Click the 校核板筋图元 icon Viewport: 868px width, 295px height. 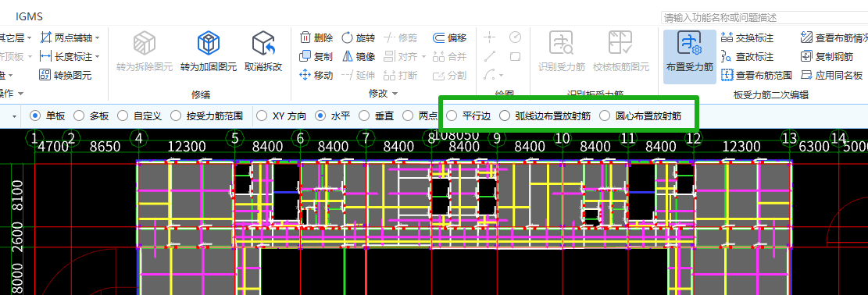[620, 44]
